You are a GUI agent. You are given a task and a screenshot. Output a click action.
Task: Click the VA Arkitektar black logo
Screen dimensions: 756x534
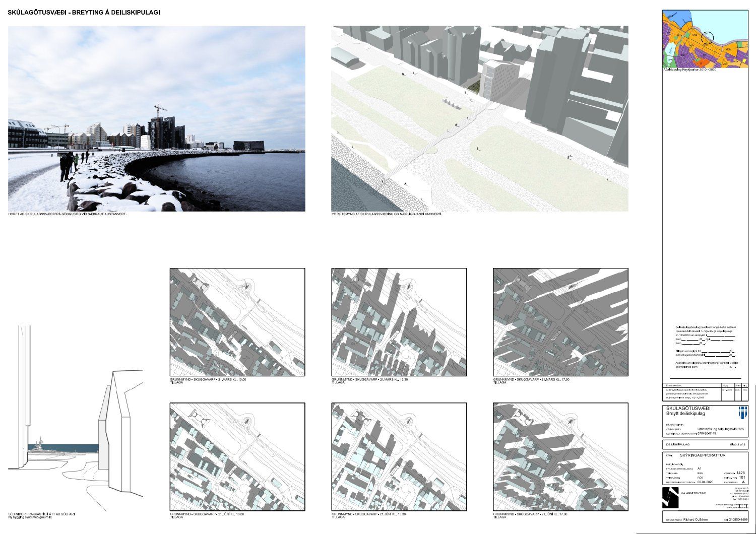coord(670,497)
